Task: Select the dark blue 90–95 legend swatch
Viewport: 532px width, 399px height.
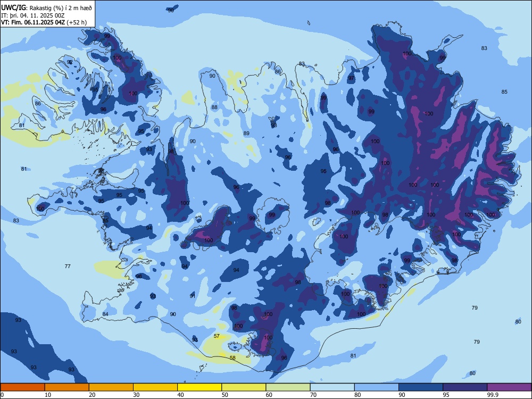Action: pos(421,387)
